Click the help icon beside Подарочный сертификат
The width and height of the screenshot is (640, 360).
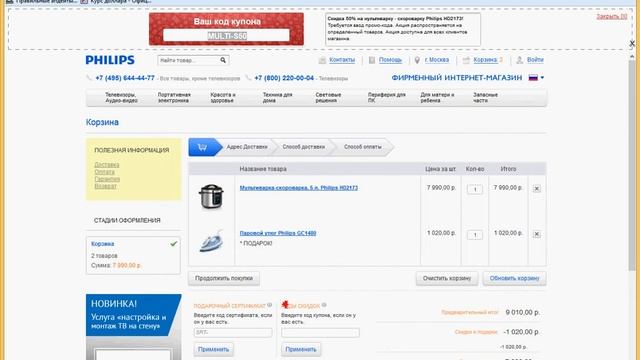pyautogui.click(x=269, y=305)
